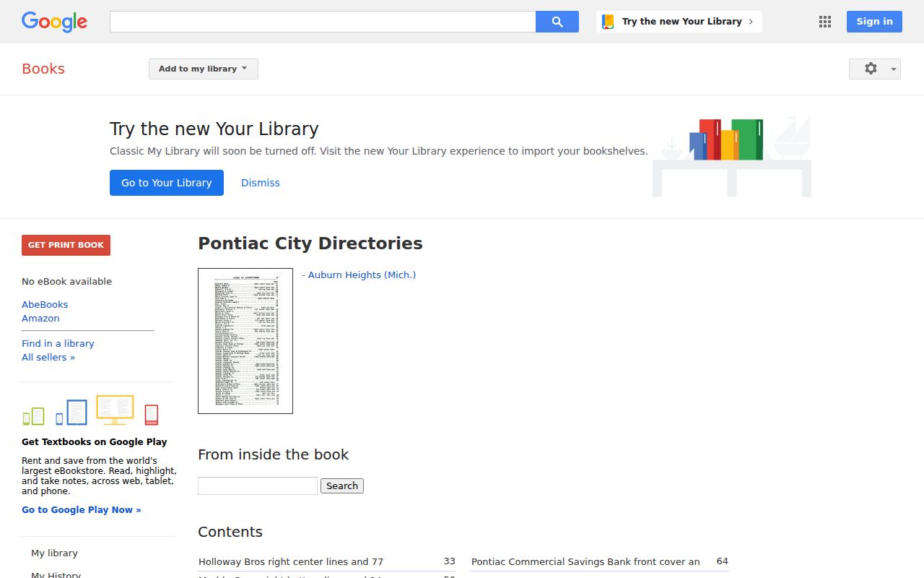924x578 pixels.
Task: Click the Google logo
Action: [x=54, y=22]
